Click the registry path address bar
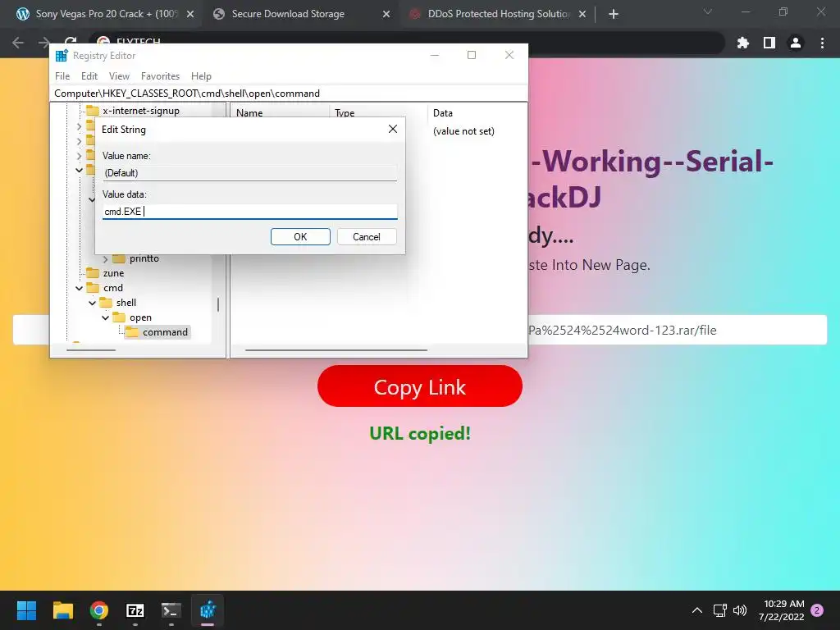 (x=288, y=94)
